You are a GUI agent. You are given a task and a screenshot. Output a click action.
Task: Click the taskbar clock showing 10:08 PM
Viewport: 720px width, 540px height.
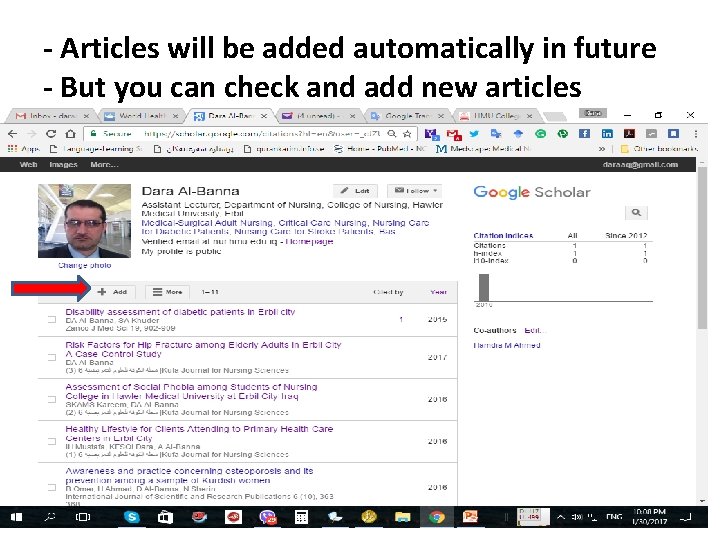(x=649, y=517)
